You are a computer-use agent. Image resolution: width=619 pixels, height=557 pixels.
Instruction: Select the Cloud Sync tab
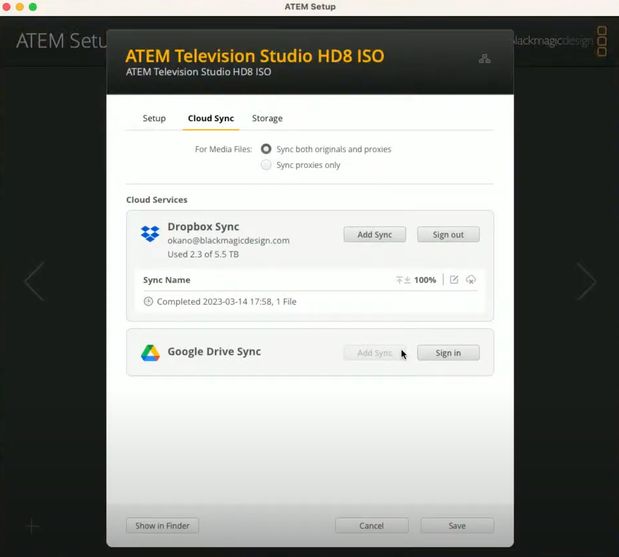[x=211, y=118]
